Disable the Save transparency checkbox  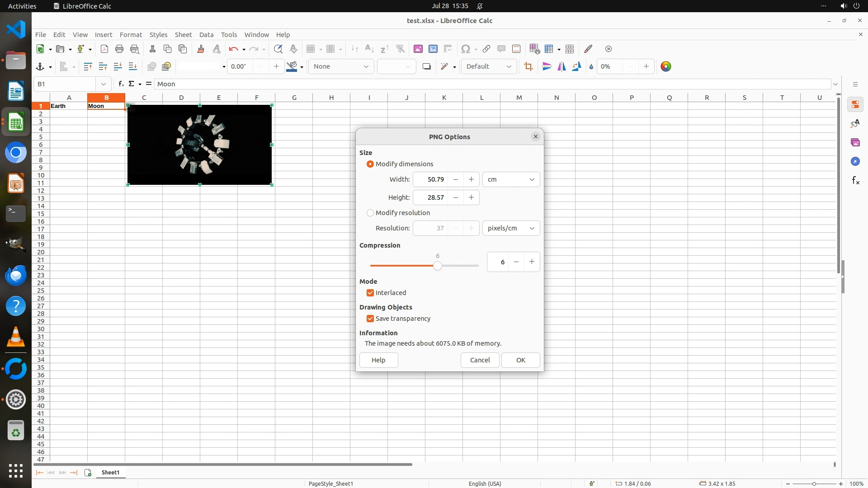370,319
